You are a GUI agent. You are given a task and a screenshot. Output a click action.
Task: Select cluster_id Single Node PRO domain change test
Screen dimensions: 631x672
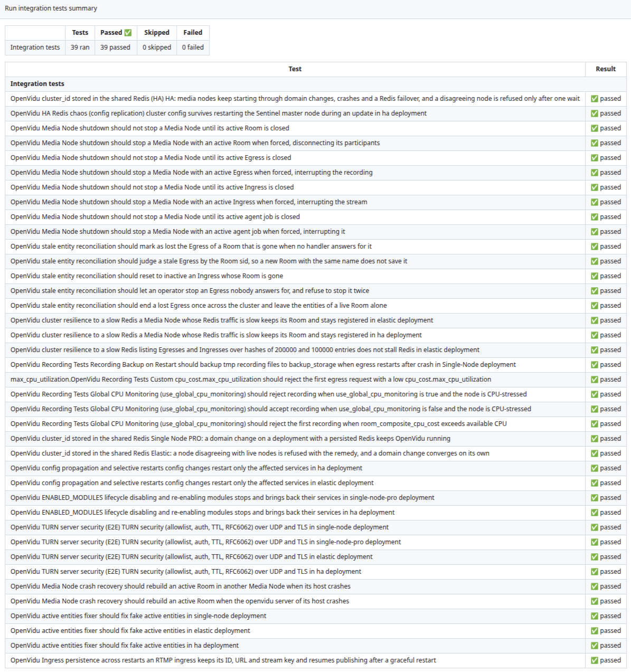click(x=231, y=439)
